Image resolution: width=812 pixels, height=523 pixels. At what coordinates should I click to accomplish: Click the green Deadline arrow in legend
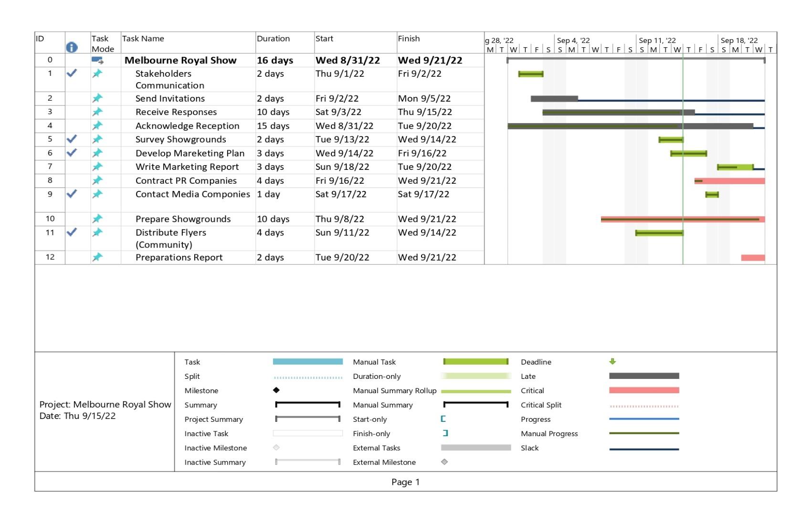(612, 362)
